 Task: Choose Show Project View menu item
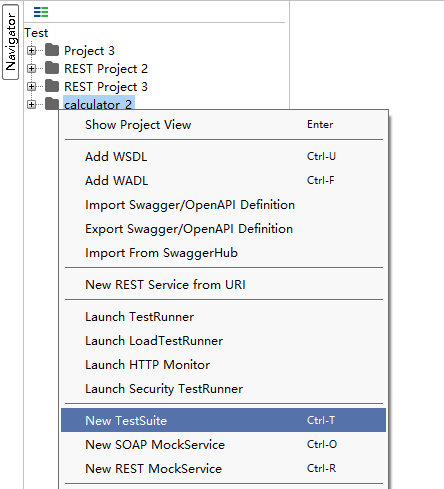(223, 125)
